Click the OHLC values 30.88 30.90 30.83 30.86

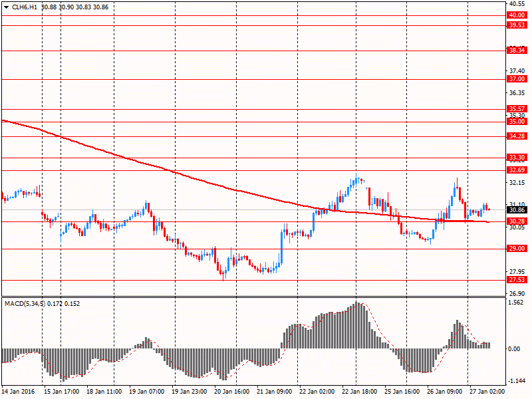[x=75, y=7]
